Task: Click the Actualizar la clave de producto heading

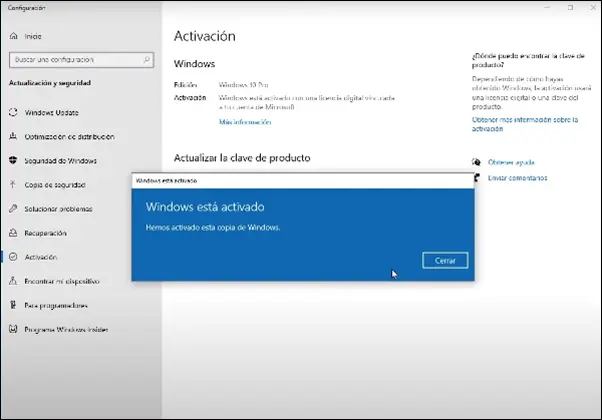Action: 242,158
